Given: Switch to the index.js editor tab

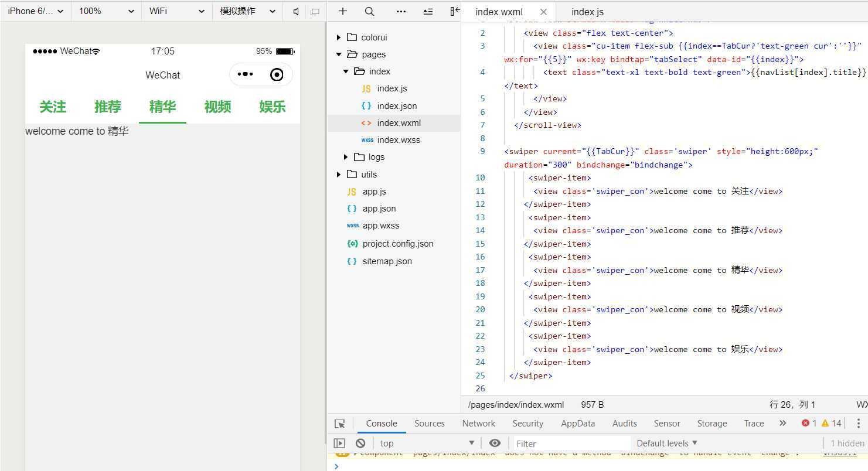Looking at the screenshot, I should click(x=587, y=12).
